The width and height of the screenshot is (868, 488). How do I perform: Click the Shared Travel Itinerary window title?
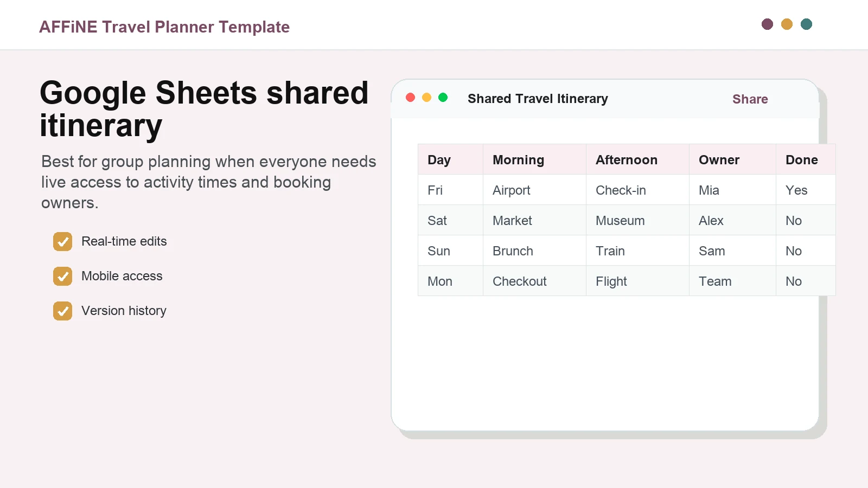pos(538,99)
